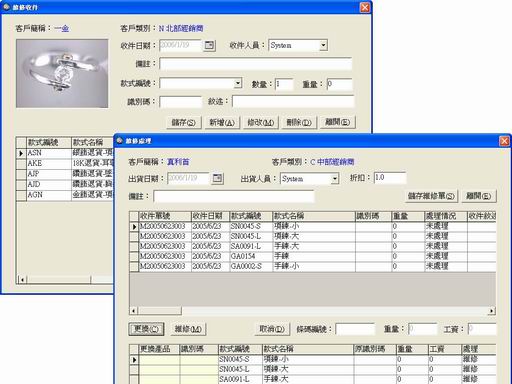
Task: Click the upper grid horizontal scrollbar thumb
Action: 160,311
